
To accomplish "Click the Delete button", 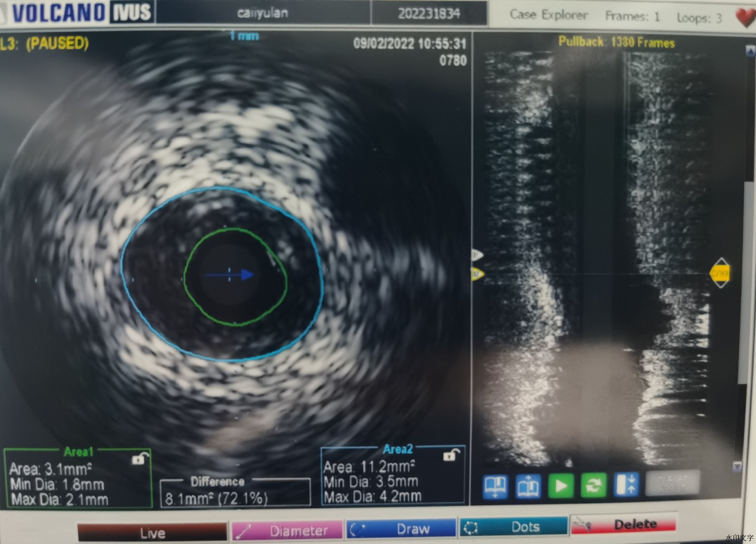I will tap(623, 524).
